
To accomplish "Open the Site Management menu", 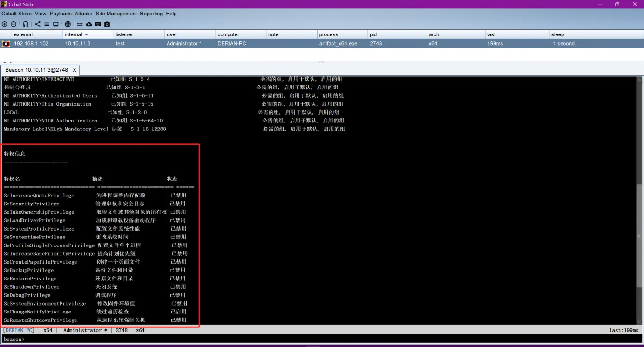I will [x=116, y=14].
